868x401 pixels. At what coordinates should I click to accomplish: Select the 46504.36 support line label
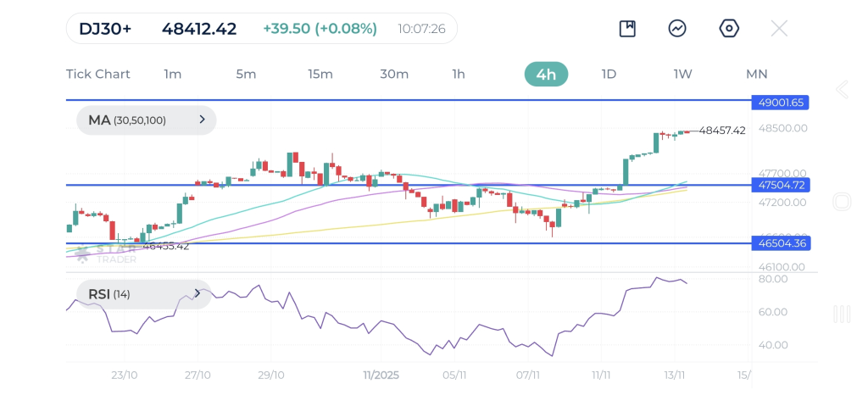pos(782,243)
